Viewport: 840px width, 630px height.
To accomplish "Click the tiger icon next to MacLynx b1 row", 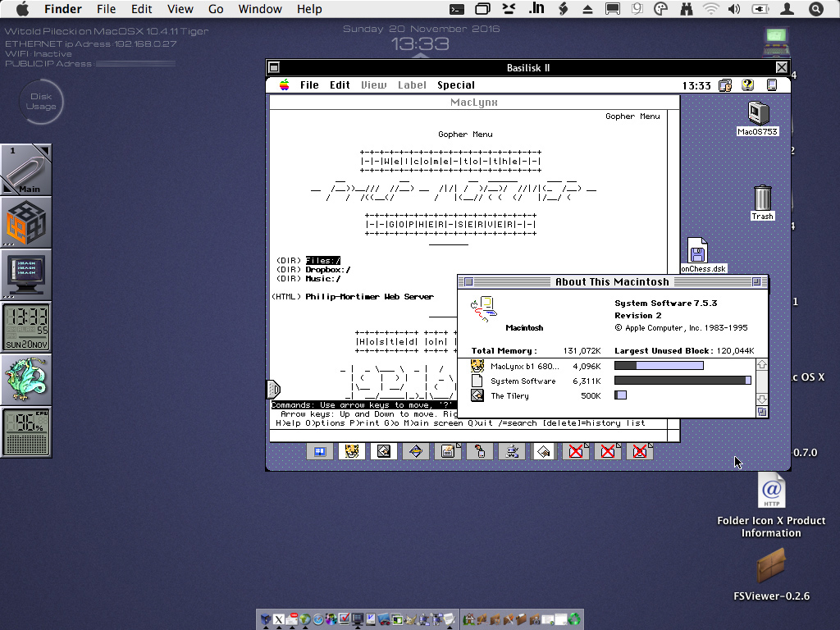I will tap(477, 366).
